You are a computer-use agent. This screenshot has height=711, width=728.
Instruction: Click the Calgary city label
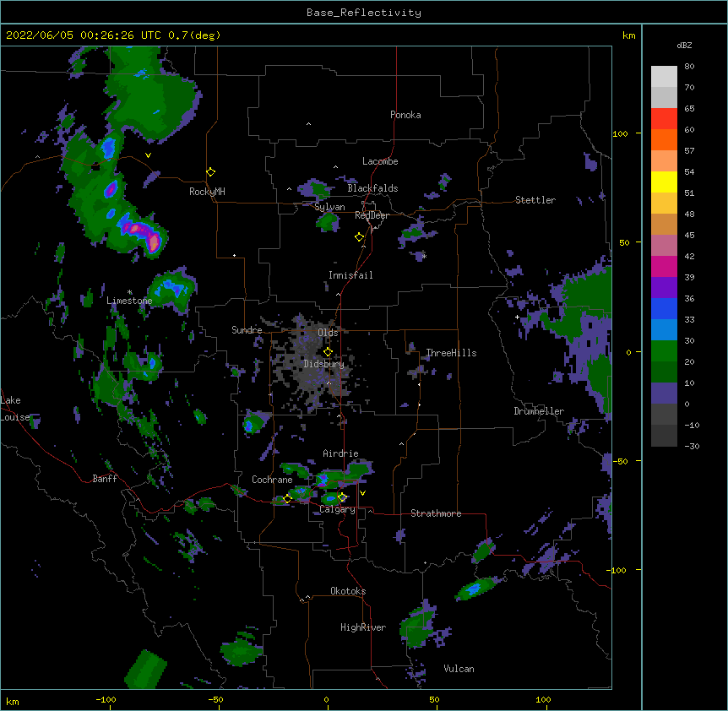337,509
